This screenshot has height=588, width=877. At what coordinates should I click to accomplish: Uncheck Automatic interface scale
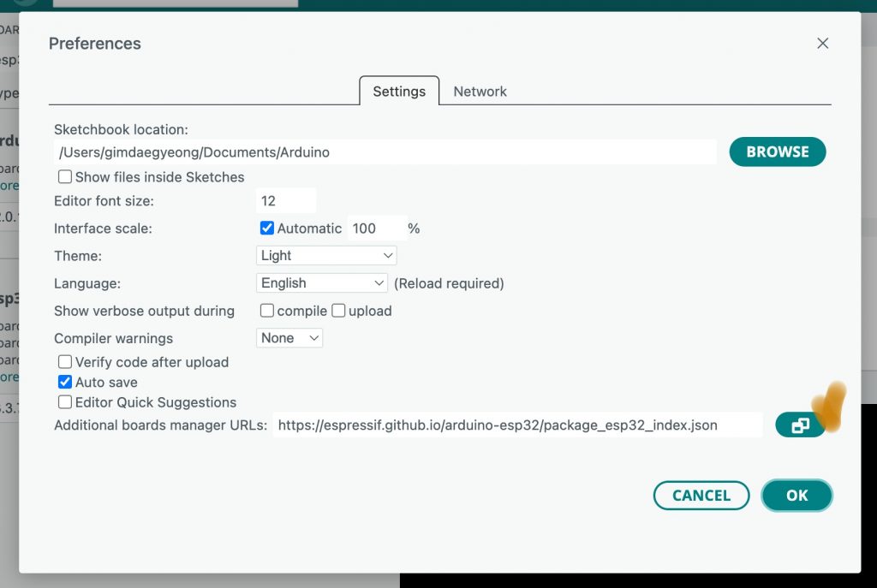click(x=267, y=229)
